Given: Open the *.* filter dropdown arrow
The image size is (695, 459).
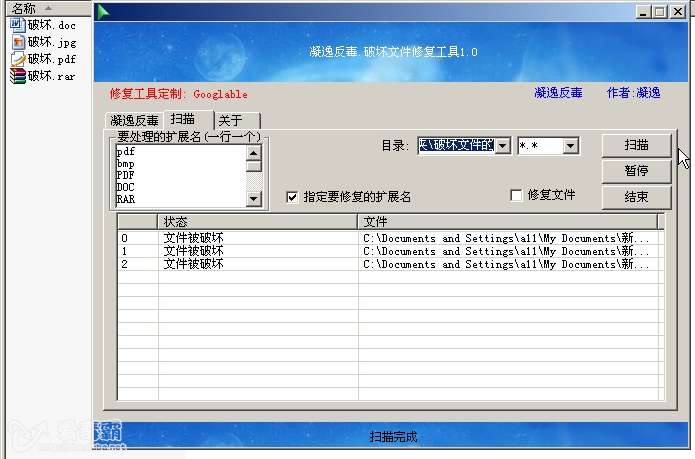Looking at the screenshot, I should (571, 146).
